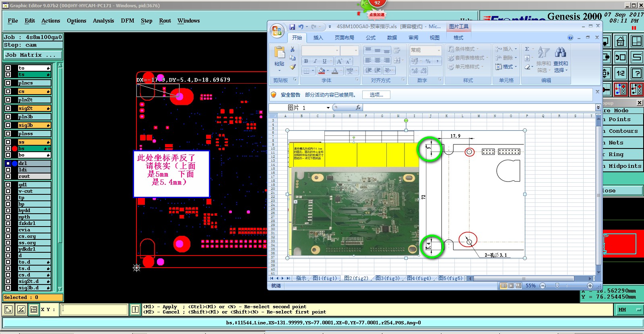Screen dimensions: 644x334
Task: Click the X Y coordinate input field
Action: [x=94, y=309]
